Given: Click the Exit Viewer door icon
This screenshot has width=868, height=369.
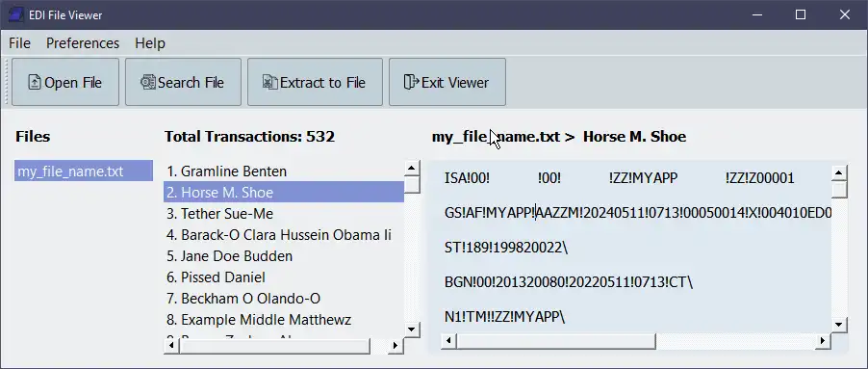Looking at the screenshot, I should (411, 83).
